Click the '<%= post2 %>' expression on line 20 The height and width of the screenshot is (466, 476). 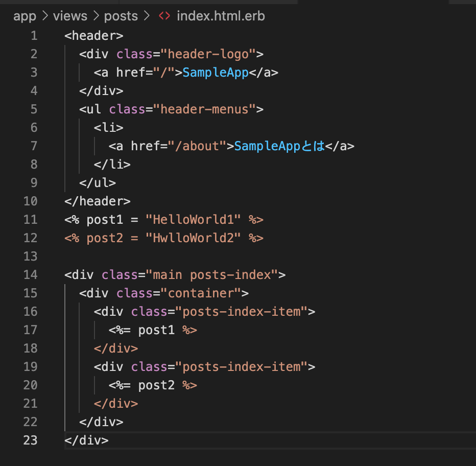153,385
